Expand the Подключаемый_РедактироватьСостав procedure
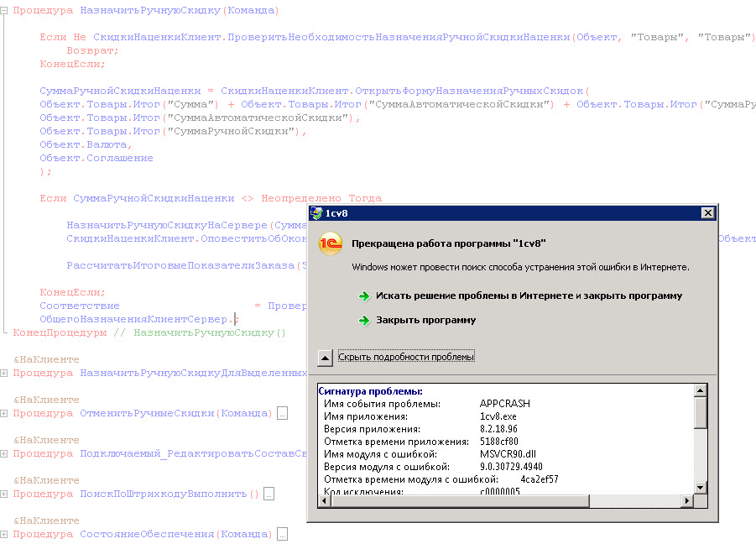This screenshot has width=756, height=544. tap(4, 454)
